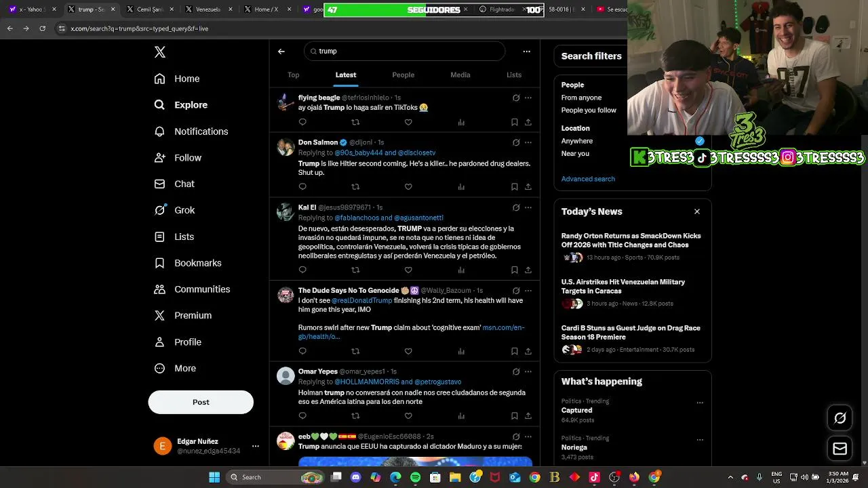868x488 pixels.
Task: Open @realDonaldTrump mention link
Action: (x=361, y=300)
